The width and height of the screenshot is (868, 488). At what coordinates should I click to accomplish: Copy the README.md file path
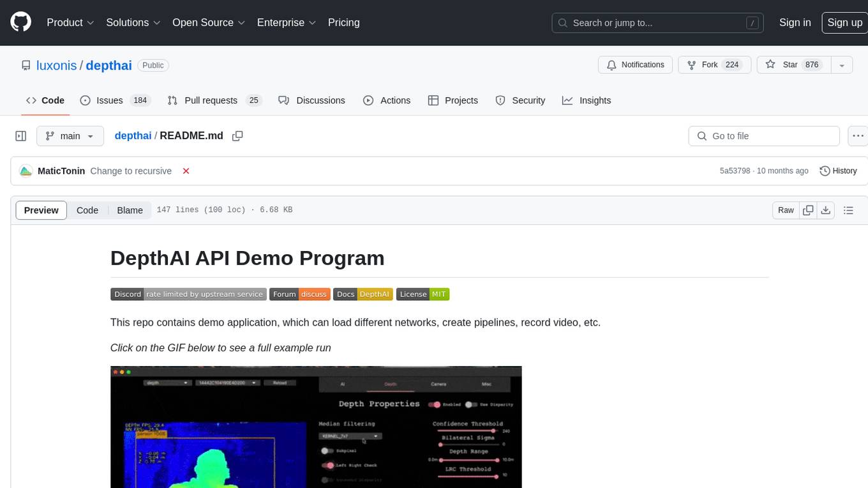[x=237, y=136]
